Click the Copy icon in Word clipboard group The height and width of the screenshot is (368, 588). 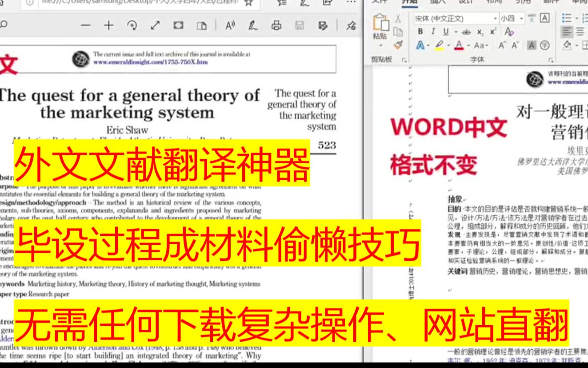(398, 32)
